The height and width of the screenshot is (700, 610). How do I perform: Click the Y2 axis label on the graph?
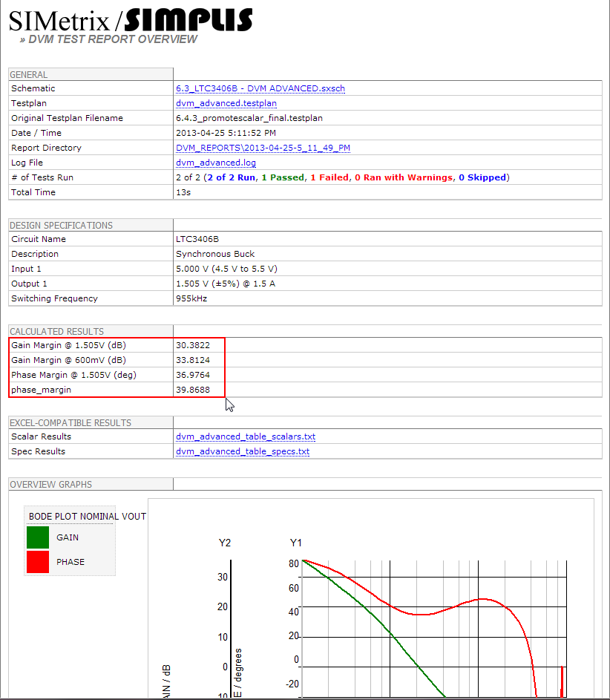click(225, 543)
